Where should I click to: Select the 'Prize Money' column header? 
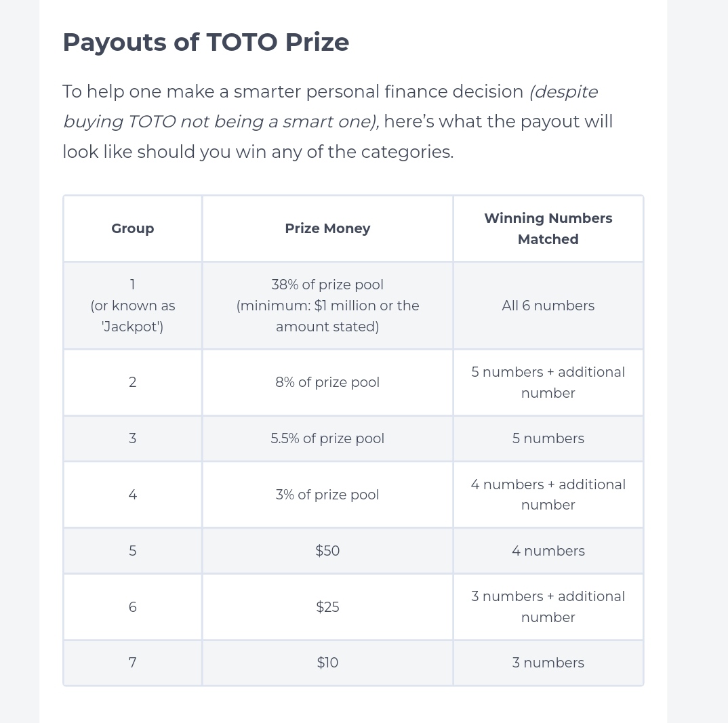tap(327, 228)
